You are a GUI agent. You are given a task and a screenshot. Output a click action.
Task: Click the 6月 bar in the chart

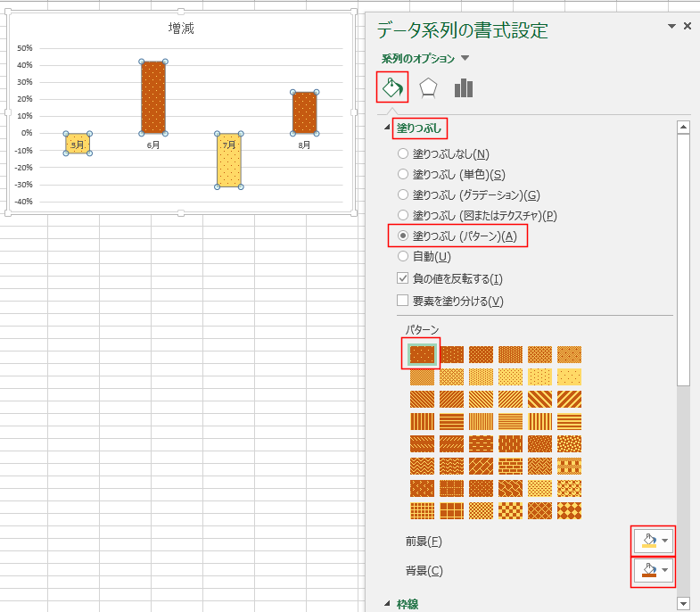[x=153, y=96]
